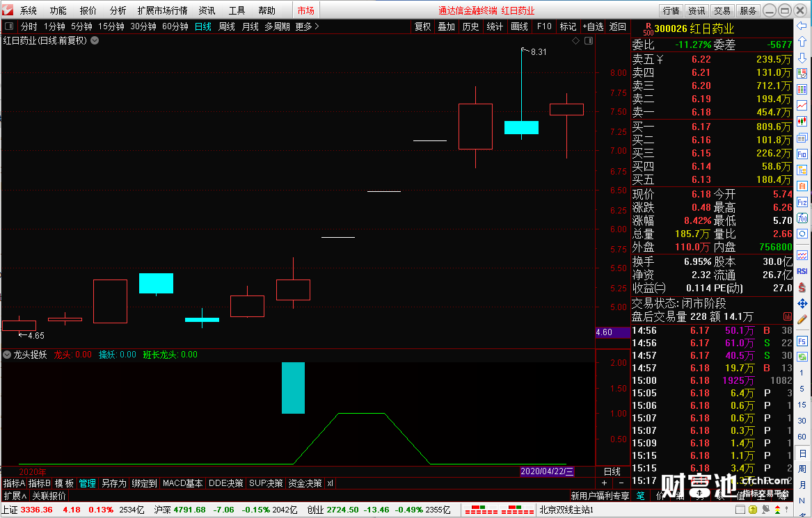
Task: Click the F12 trade sidebar icon
Action: point(802,202)
